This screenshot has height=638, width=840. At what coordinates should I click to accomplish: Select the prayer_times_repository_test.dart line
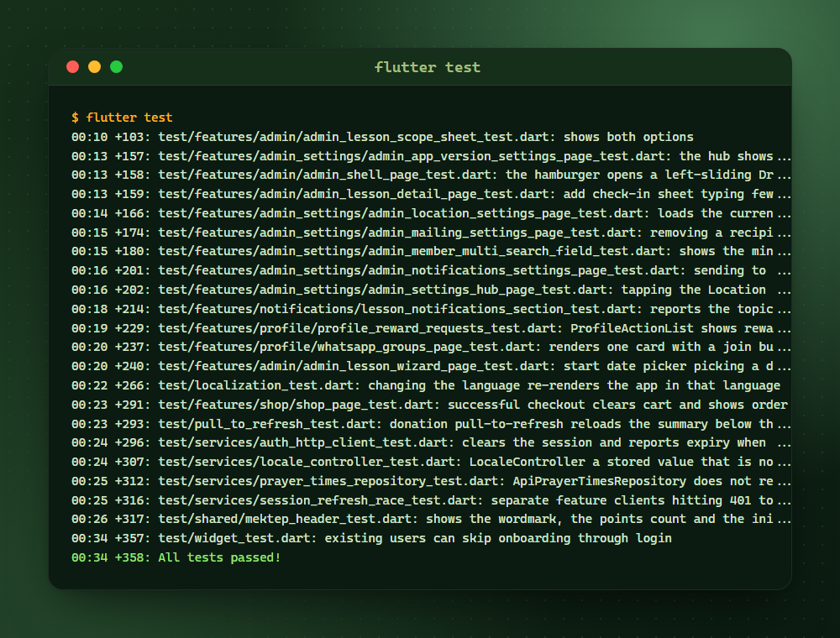coord(431,482)
